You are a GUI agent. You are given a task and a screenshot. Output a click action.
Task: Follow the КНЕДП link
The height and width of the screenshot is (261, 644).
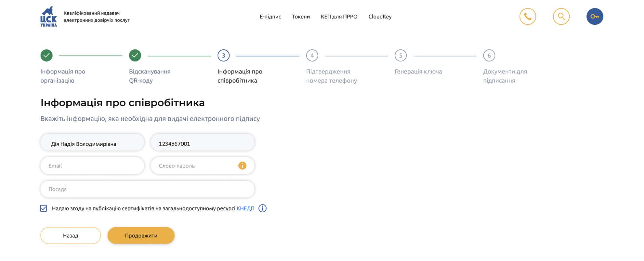tap(245, 208)
